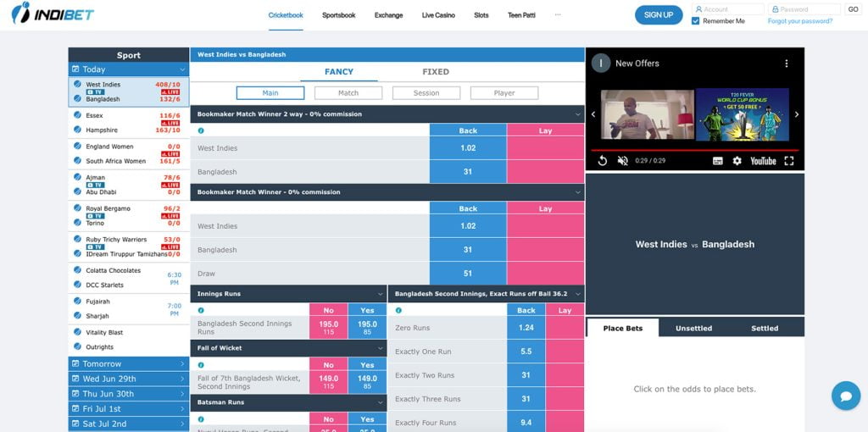Click info icon under Bookmaker 2 way
Screen dimensions: 868x432
200,131
